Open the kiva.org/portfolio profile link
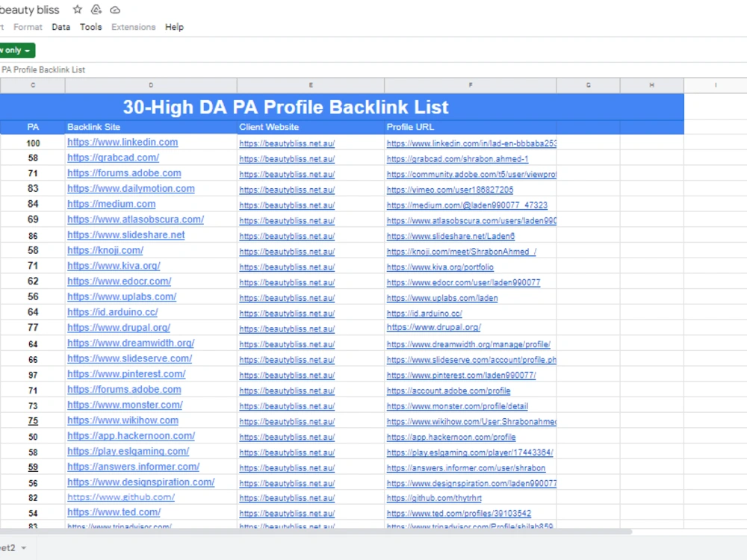Screen dimensions: 747x560 coord(440,267)
